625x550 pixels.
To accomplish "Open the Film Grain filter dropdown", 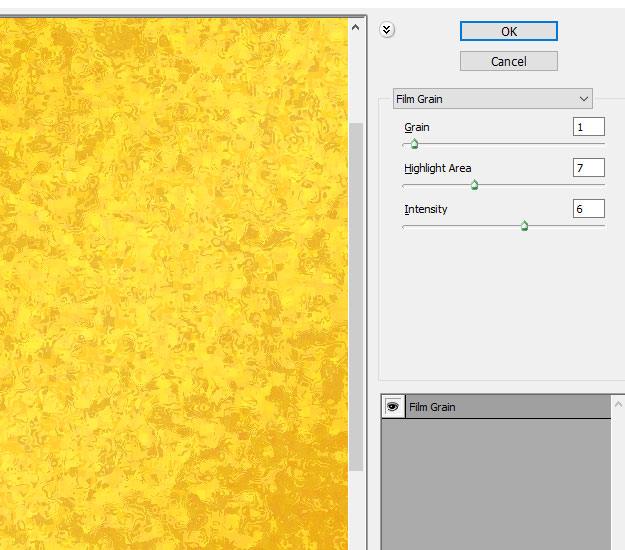I will (x=492, y=99).
